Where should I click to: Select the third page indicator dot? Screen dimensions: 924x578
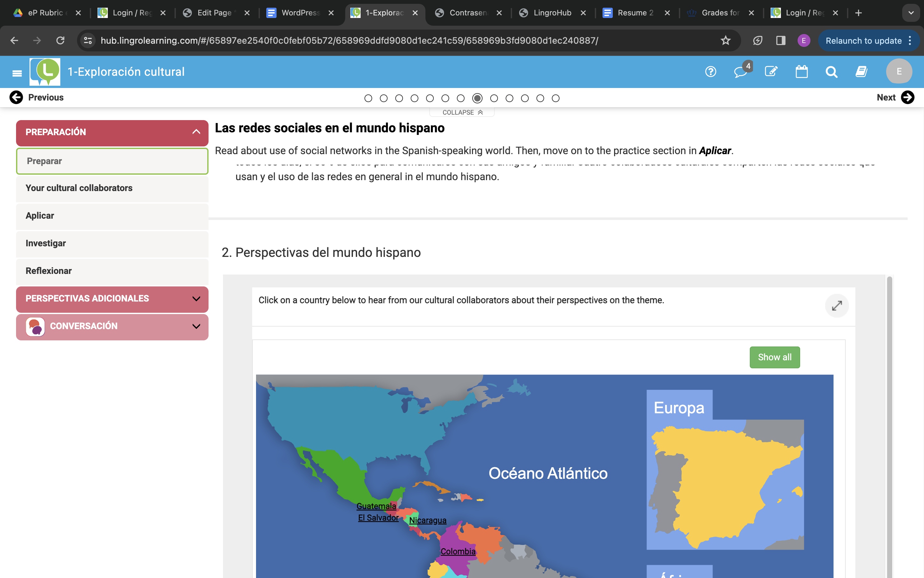(x=399, y=99)
